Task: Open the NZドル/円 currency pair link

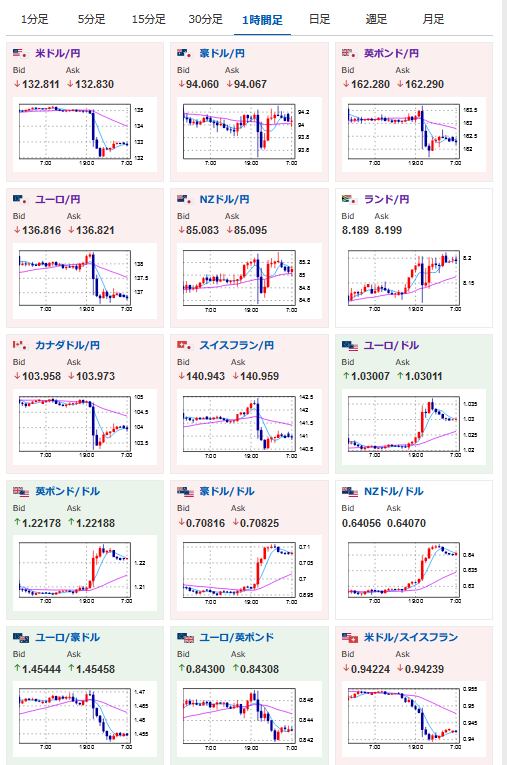Action: point(224,199)
